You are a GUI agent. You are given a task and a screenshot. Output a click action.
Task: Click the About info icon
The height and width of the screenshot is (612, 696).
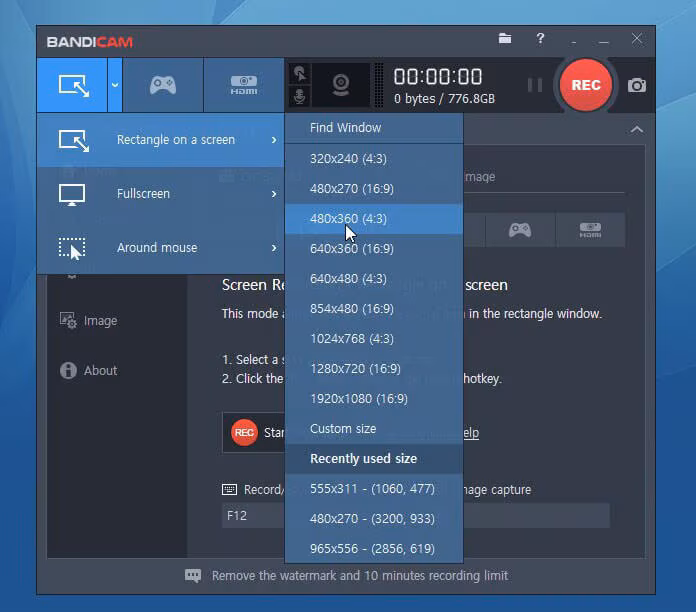68,370
